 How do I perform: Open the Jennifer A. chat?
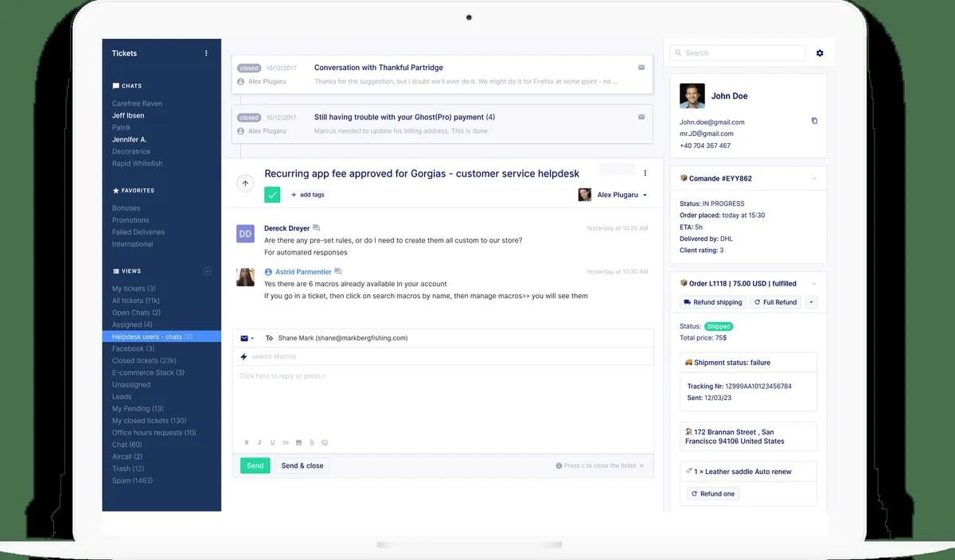point(129,139)
